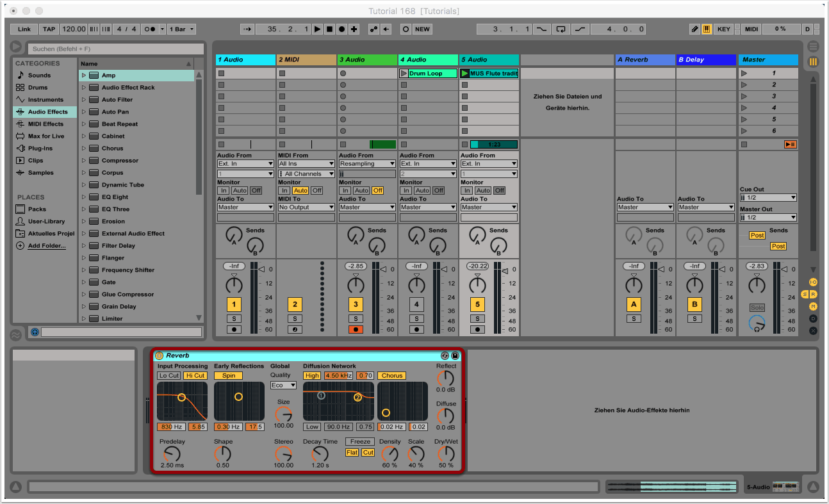Arm track 3 for recording

[x=356, y=330]
